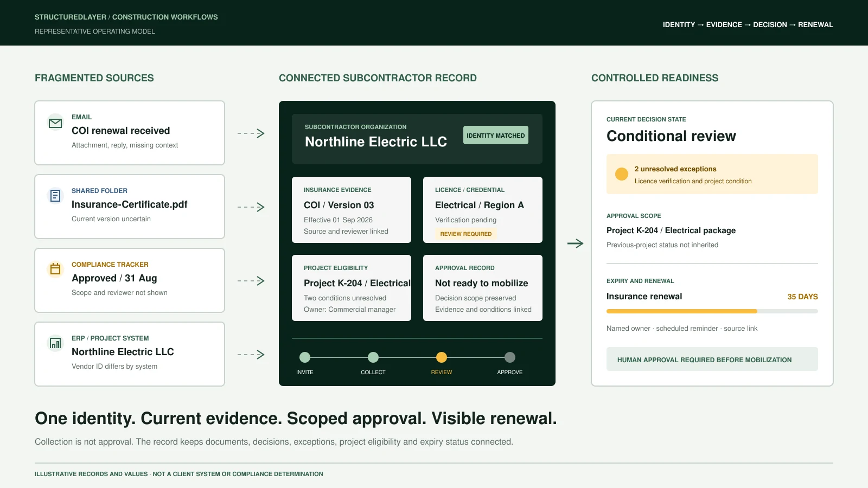This screenshot has width=868, height=488.
Task: Click Licence verification and project condition text
Action: (693, 181)
